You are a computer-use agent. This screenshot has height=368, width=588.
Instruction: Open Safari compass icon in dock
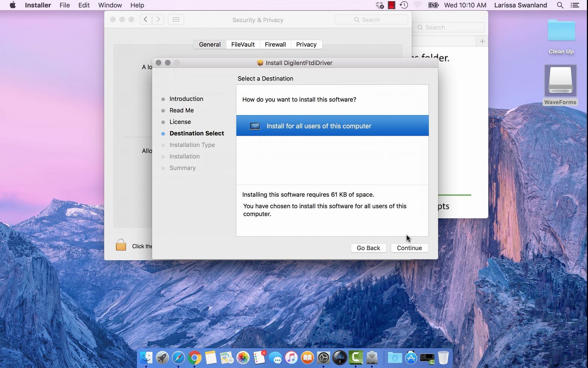178,357
